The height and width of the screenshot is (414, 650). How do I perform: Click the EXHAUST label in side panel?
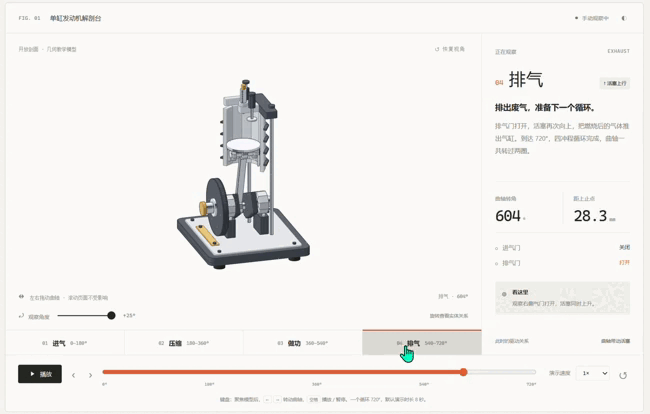pos(618,51)
